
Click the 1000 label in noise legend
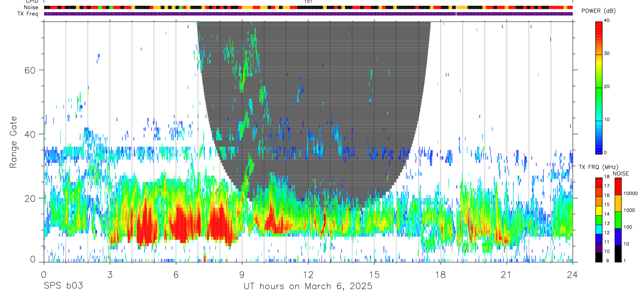coord(629,210)
